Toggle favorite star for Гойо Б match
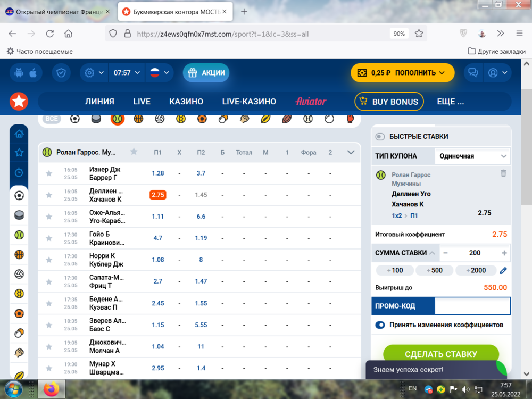 click(x=49, y=238)
